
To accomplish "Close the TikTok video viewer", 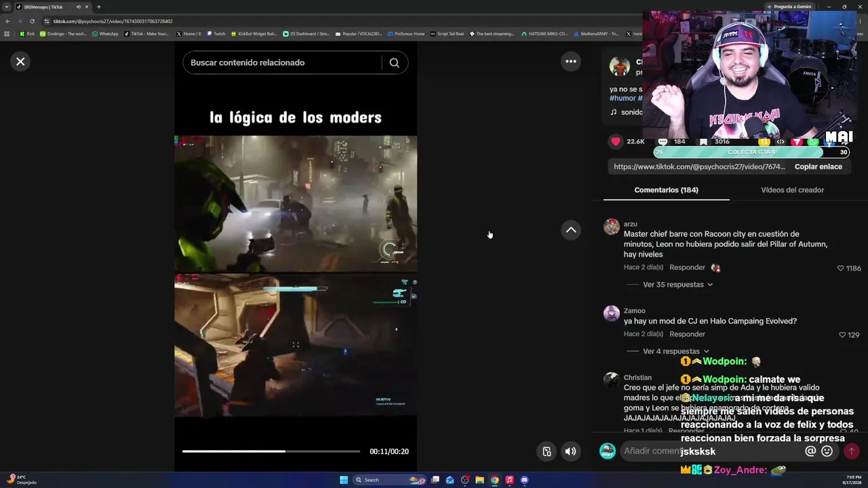I will (x=20, y=62).
